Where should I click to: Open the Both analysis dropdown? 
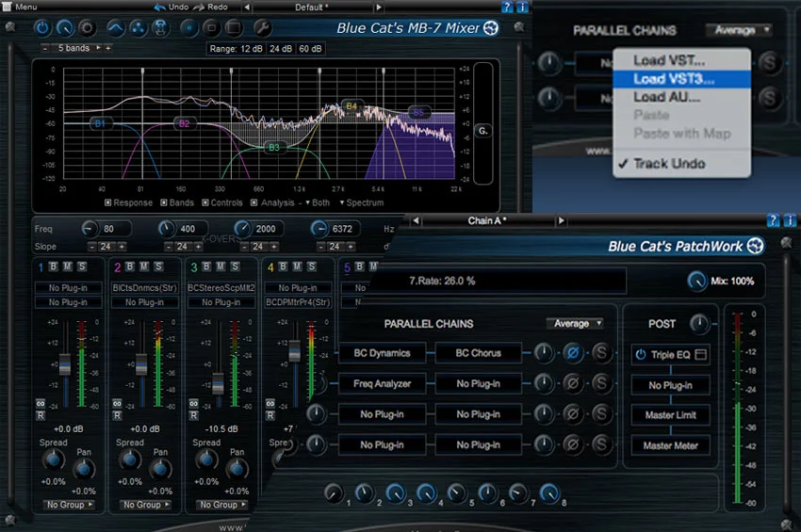click(318, 202)
